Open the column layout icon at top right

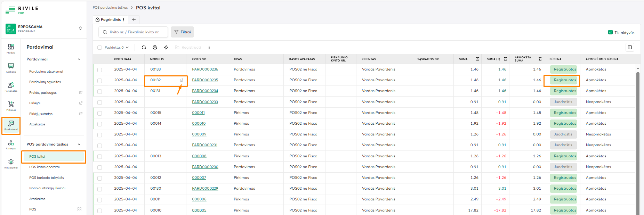point(630,47)
